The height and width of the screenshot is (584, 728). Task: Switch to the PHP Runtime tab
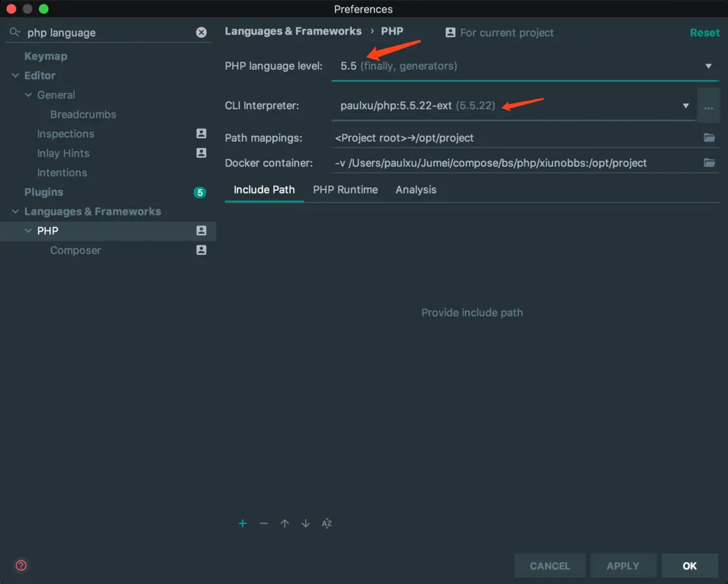345,190
